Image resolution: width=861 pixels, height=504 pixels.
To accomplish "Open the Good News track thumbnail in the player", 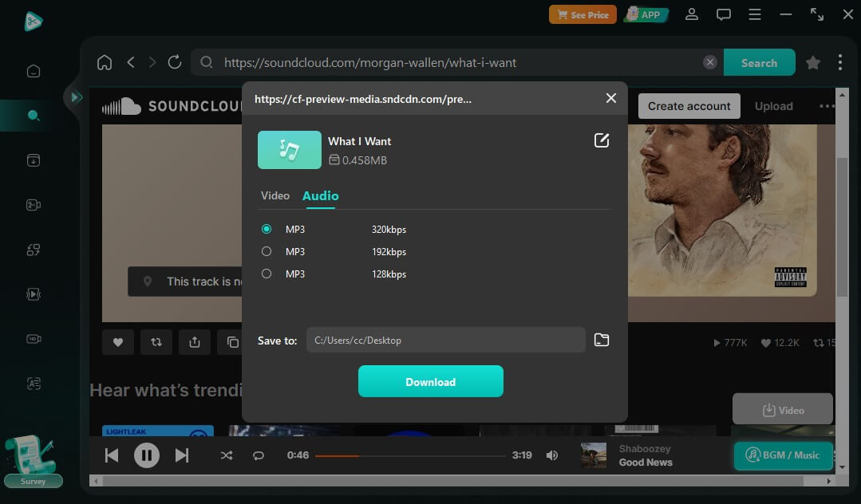I will click(x=594, y=455).
